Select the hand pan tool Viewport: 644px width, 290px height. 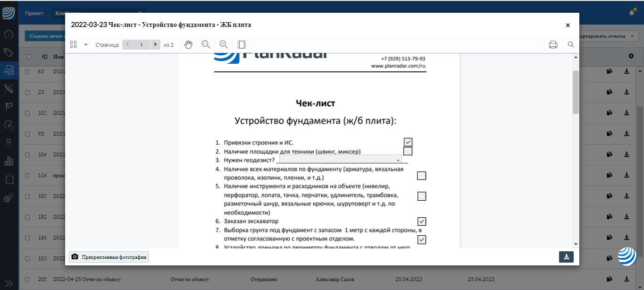pyautogui.click(x=188, y=44)
